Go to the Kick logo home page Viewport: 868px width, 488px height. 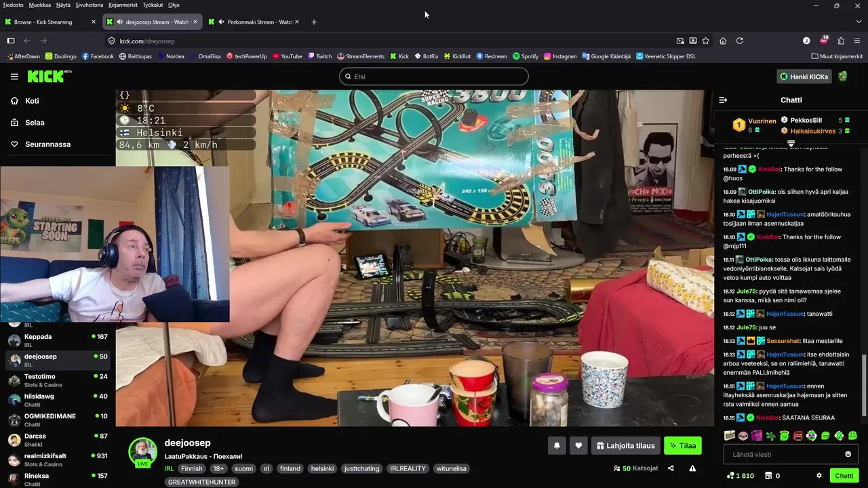49,76
